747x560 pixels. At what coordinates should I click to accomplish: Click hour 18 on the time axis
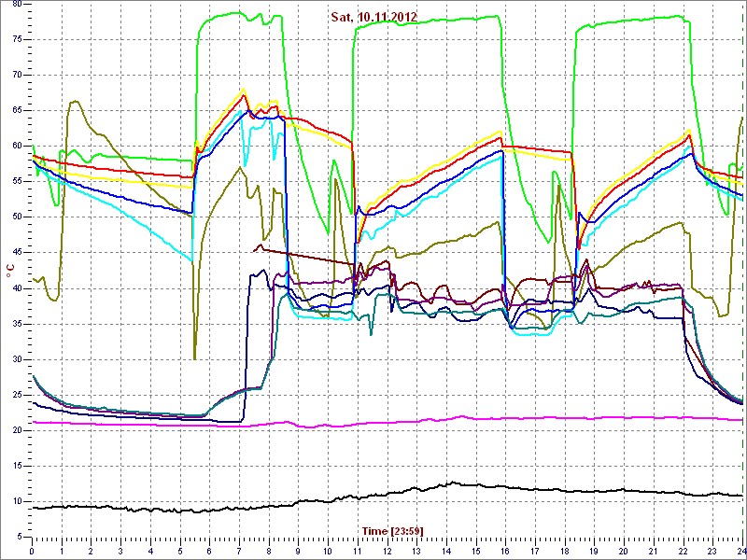coord(565,550)
